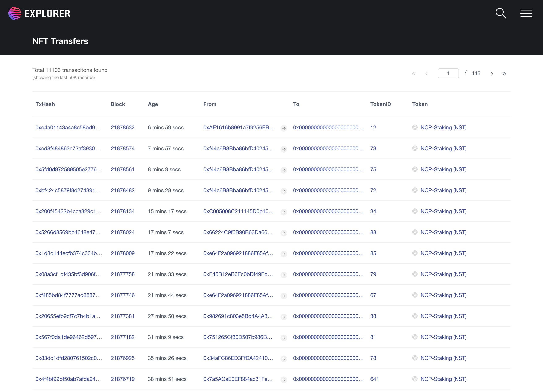Jump to last page double chevron

504,74
